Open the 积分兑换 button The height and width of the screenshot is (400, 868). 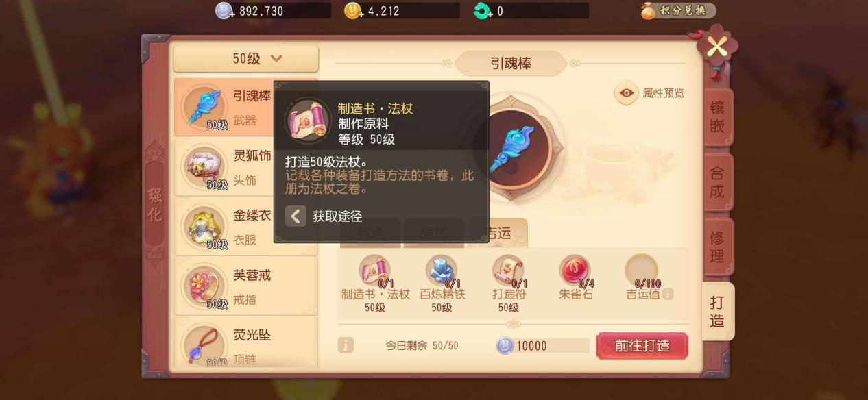[x=678, y=11]
